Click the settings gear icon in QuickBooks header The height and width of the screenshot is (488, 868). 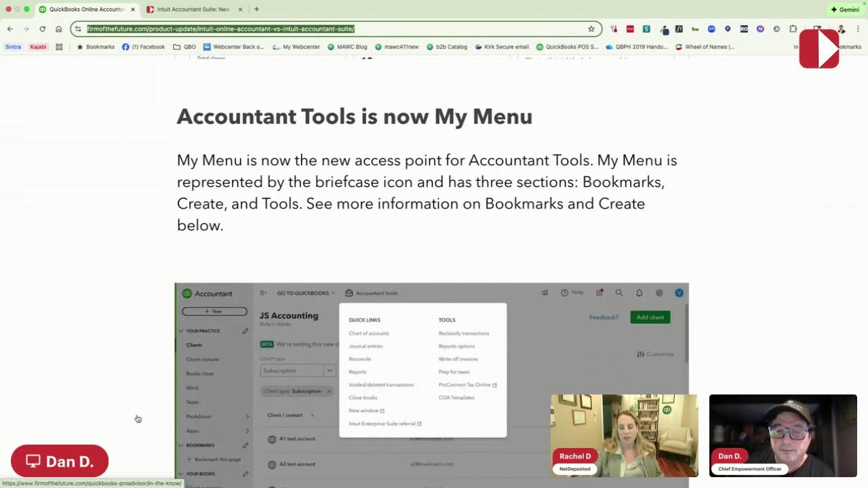[x=659, y=293]
